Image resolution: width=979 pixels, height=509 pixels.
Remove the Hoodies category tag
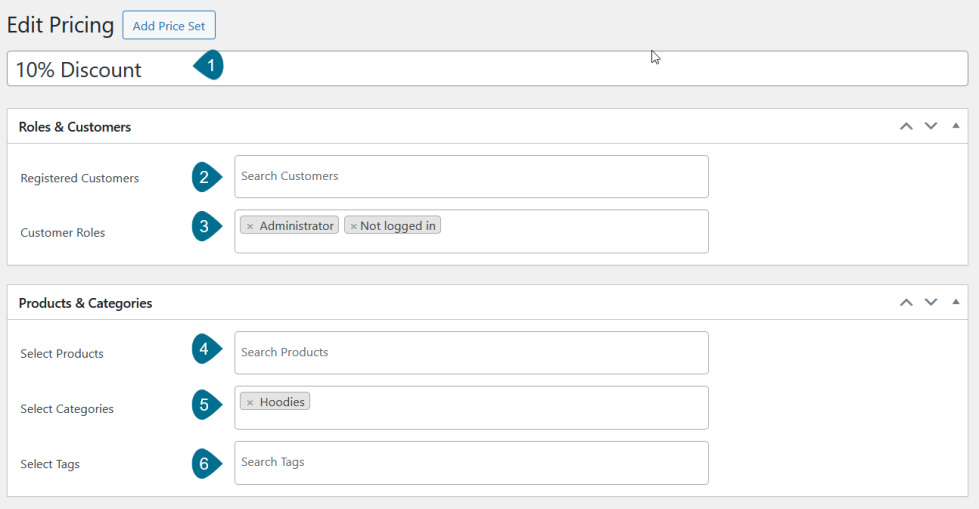pos(250,402)
